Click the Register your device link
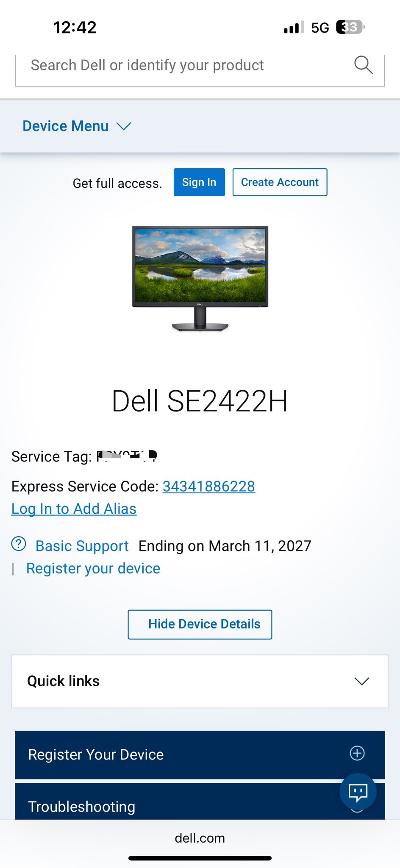Viewport: 400px width, 868px height. coord(93,568)
